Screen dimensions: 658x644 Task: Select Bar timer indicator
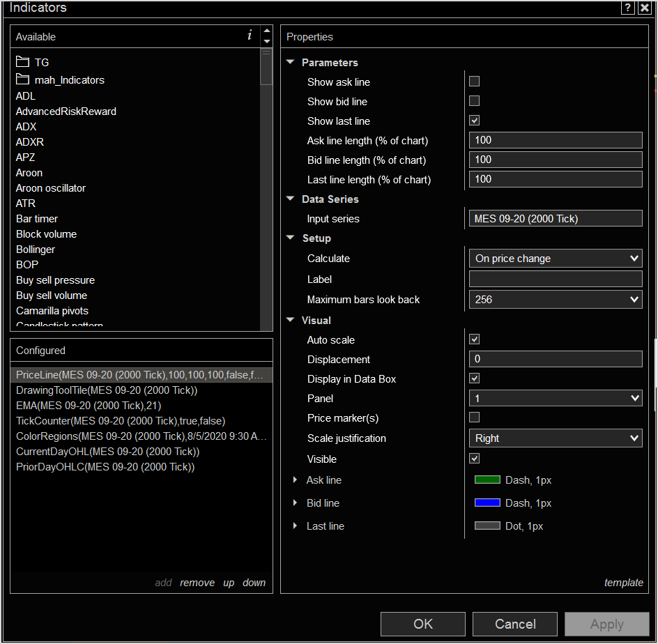(37, 219)
